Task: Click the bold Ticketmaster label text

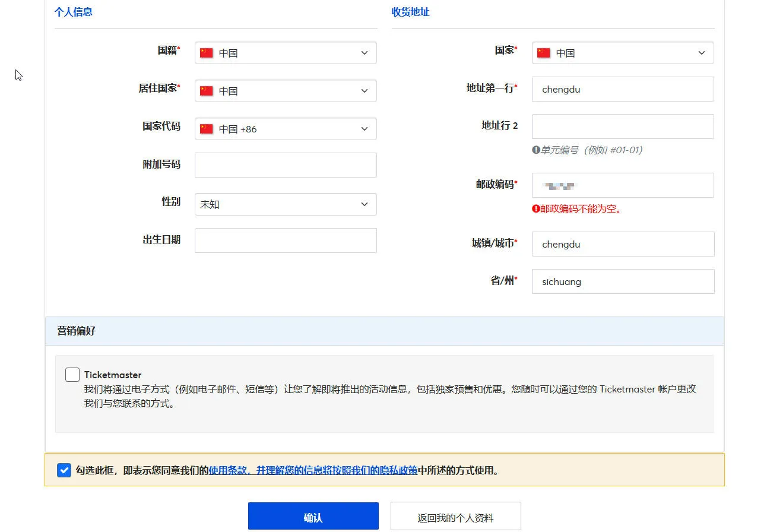Action: [113, 375]
